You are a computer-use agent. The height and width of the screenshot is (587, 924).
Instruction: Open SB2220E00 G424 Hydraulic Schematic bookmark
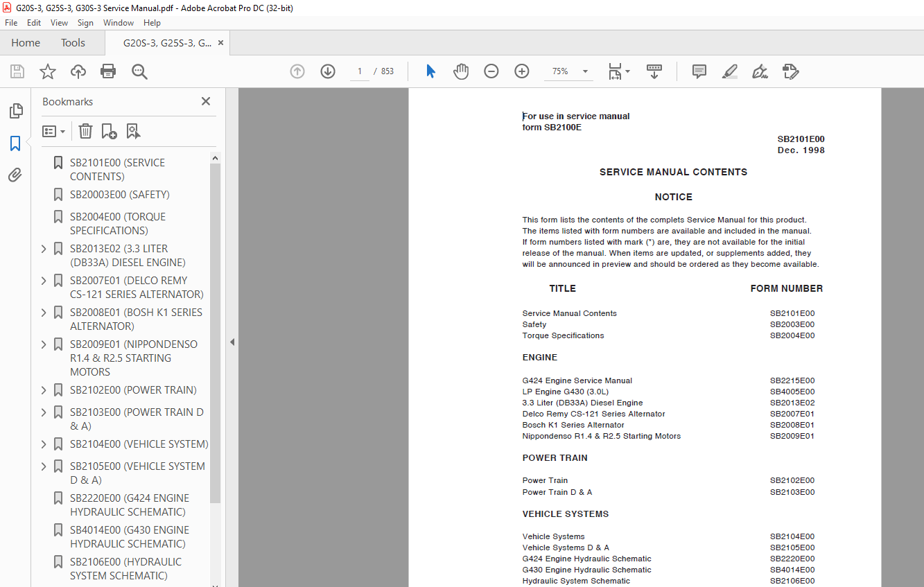pos(129,505)
